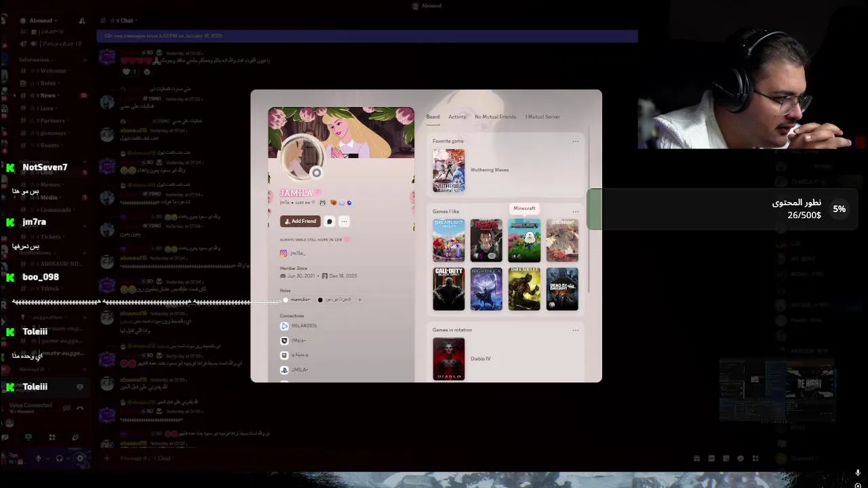Open the Favorite game widget options menu
Screen dimensions: 868x488
click(x=575, y=141)
